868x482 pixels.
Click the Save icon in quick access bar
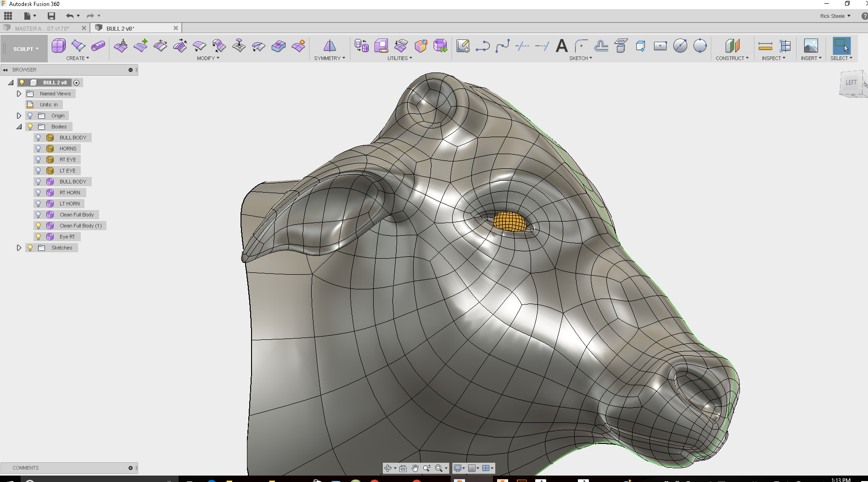click(x=51, y=16)
